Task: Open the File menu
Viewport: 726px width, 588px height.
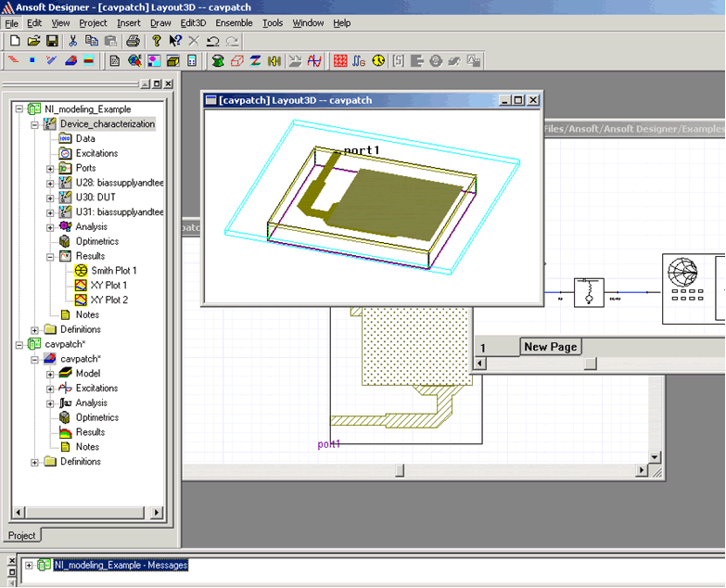Action: coord(11,23)
